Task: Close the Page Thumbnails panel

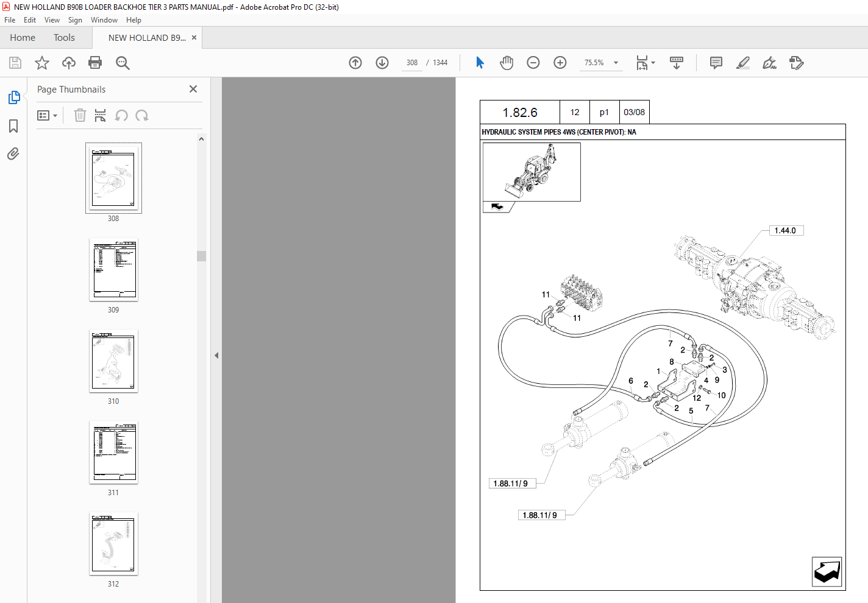Action: 193,89
